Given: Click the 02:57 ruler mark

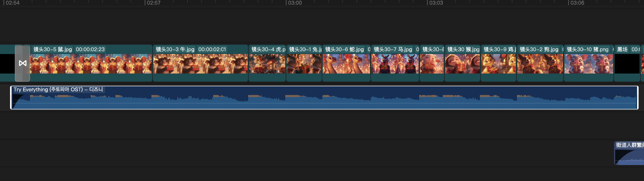Looking at the screenshot, I should click(154, 3).
